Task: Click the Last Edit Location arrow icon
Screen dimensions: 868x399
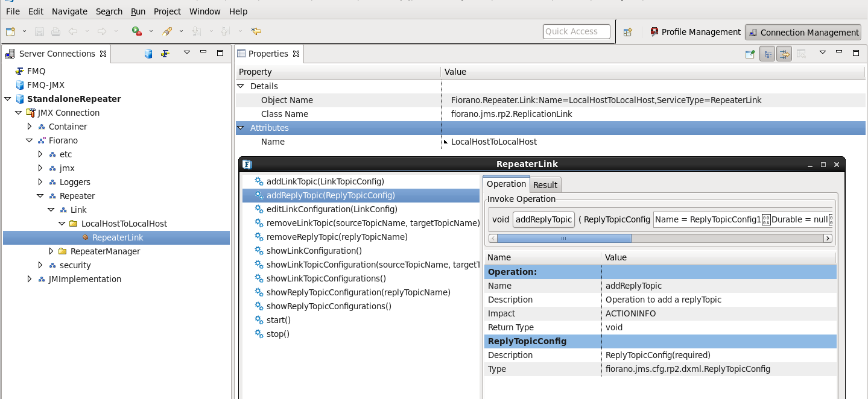Action: pos(256,31)
